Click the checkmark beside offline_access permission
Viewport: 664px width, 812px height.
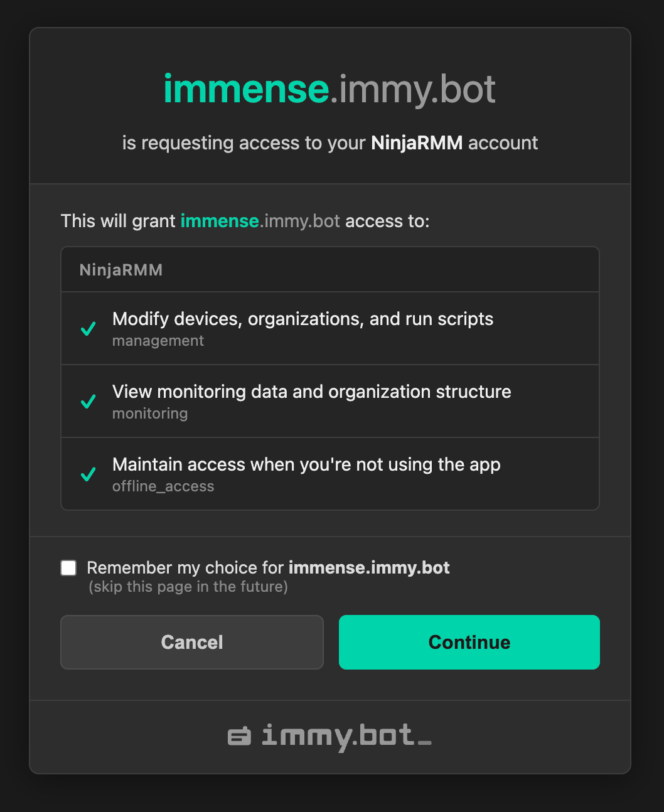pyautogui.click(x=88, y=474)
